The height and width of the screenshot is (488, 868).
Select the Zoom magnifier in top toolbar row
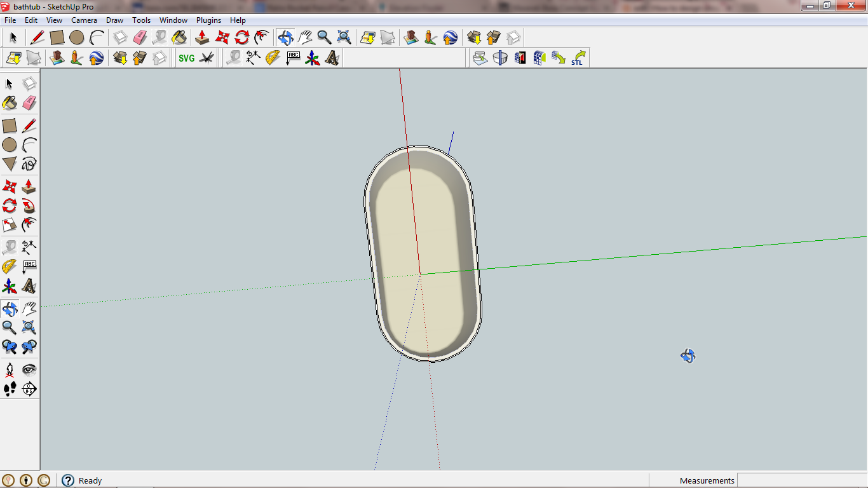[x=324, y=37]
